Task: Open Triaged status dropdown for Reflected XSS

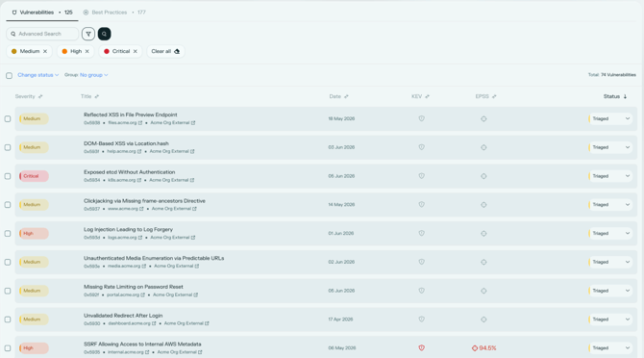Action: tap(610, 118)
